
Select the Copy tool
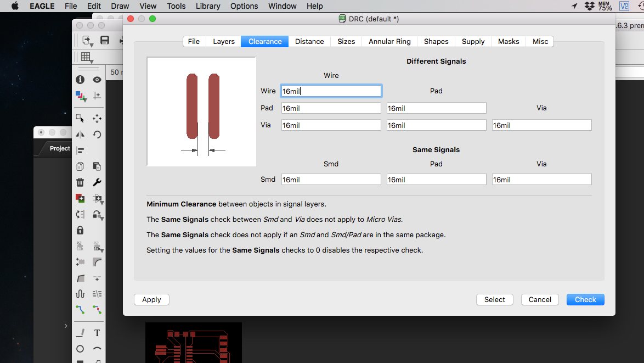coord(80,166)
